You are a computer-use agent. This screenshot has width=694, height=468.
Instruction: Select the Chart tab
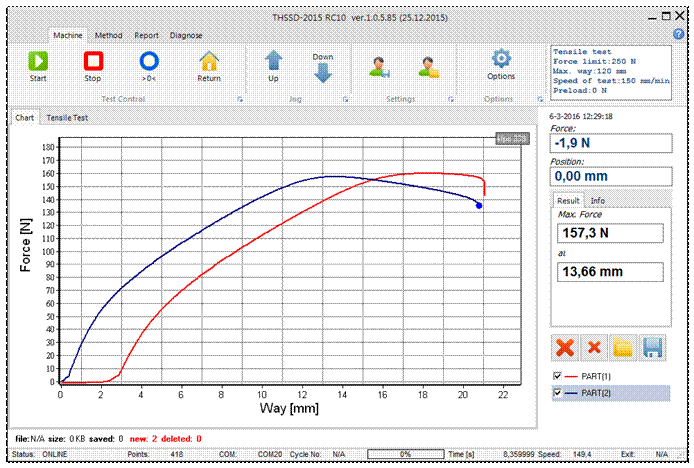(24, 117)
